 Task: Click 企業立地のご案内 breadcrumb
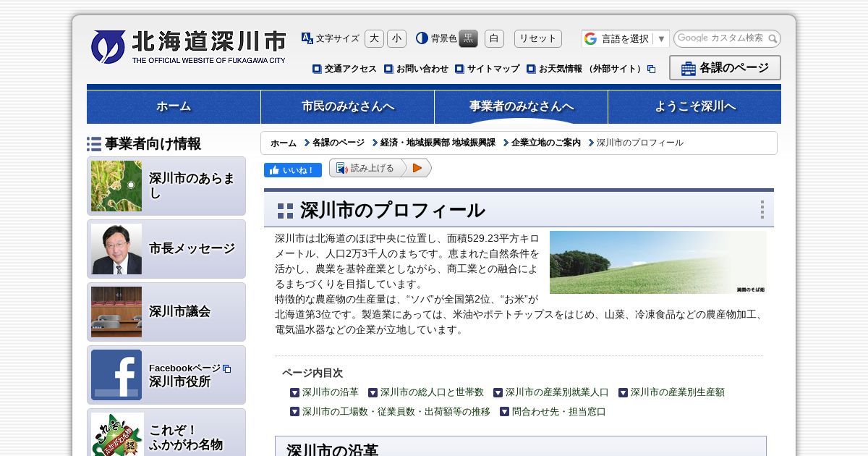(546, 143)
